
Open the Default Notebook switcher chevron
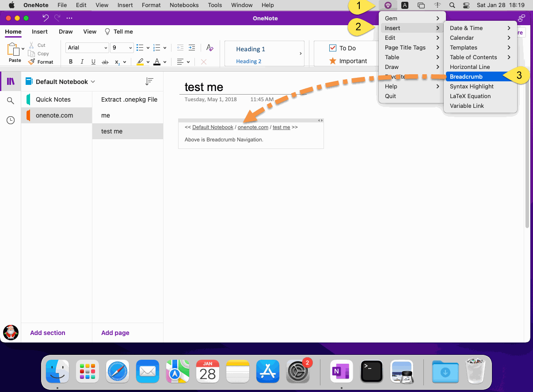point(93,81)
